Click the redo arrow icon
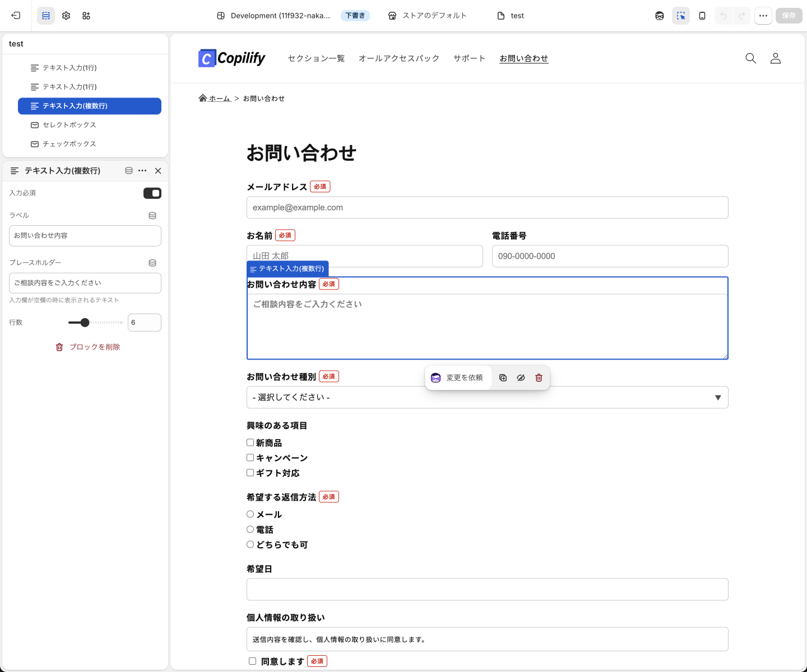Screen dimensions: 807x672 (742, 16)
